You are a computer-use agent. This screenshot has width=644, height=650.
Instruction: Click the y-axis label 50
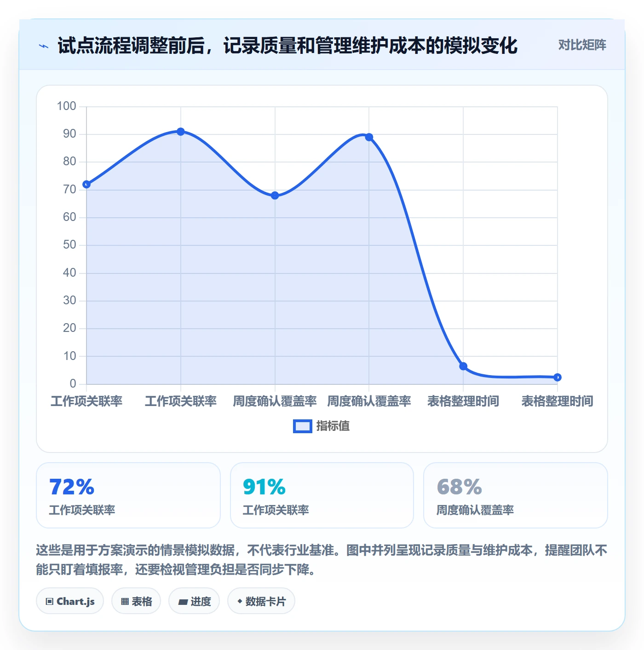coord(69,245)
